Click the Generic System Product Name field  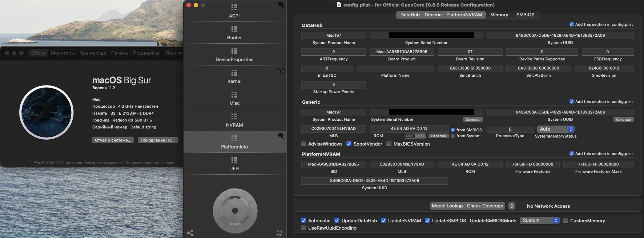pyautogui.click(x=334, y=112)
